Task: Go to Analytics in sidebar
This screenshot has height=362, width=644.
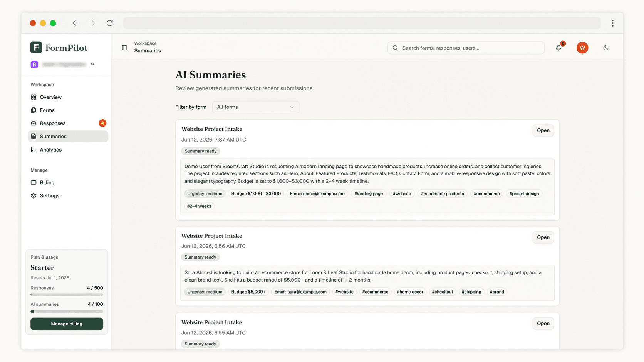Action: 68,150
